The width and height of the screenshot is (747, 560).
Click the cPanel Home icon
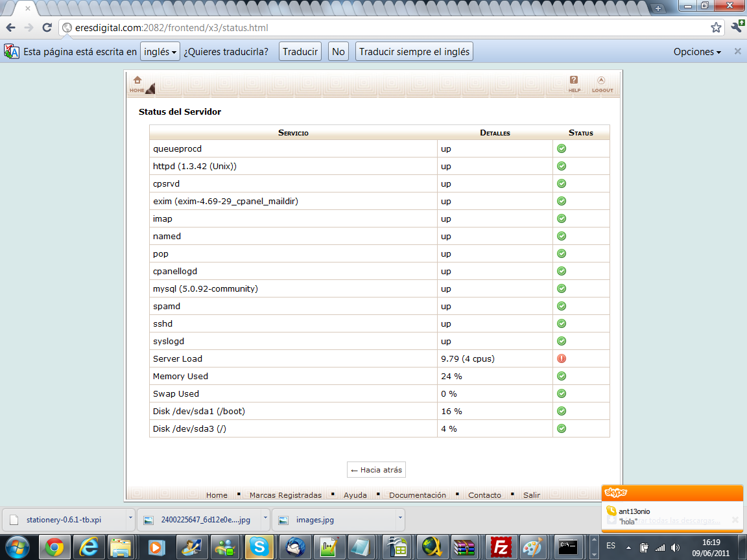[137, 84]
